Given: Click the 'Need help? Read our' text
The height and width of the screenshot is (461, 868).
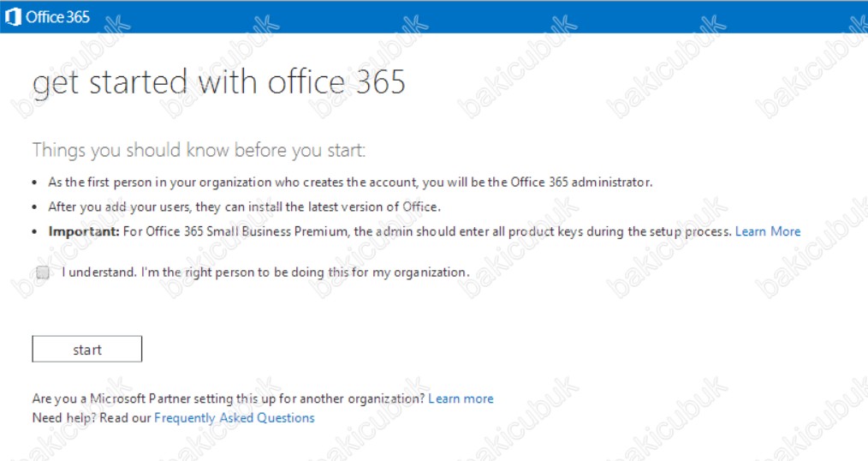Looking at the screenshot, I should click(92, 418).
